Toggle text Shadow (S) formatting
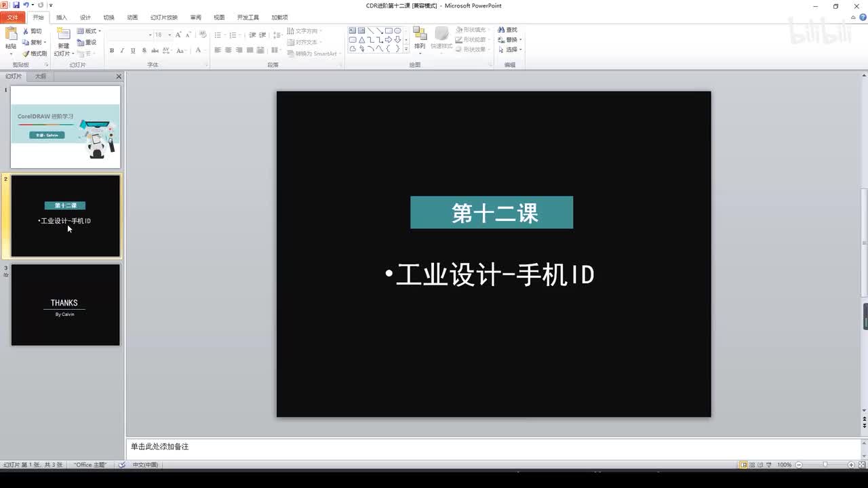The height and width of the screenshot is (488, 868). click(x=144, y=50)
